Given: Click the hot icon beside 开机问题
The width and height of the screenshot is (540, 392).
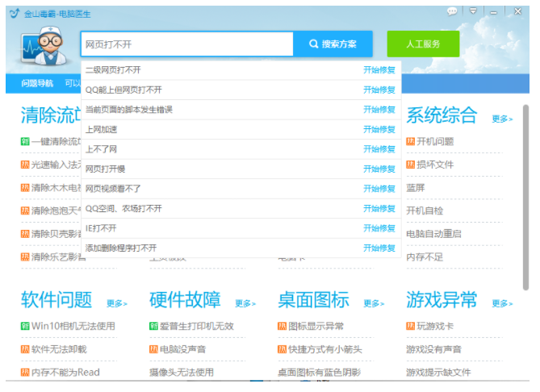Looking at the screenshot, I should 410,142.
